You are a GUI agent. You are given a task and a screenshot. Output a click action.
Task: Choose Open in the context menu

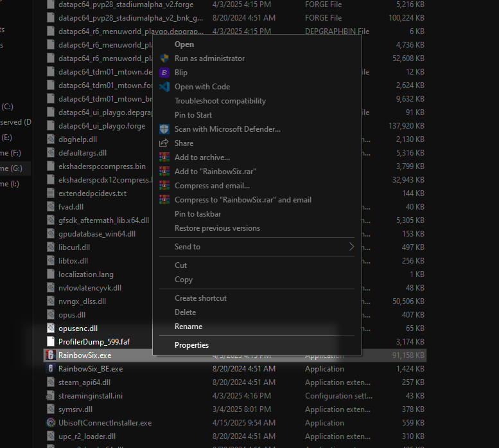tap(256, 44)
